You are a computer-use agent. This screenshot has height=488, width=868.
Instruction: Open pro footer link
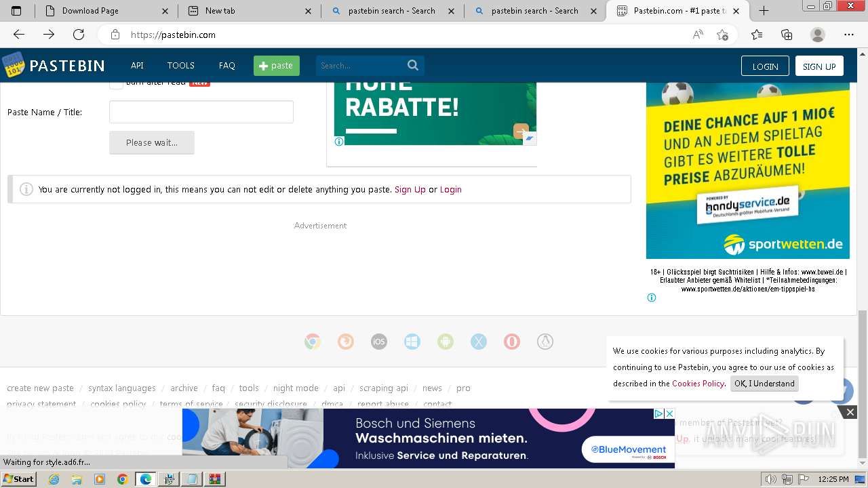pyautogui.click(x=463, y=388)
